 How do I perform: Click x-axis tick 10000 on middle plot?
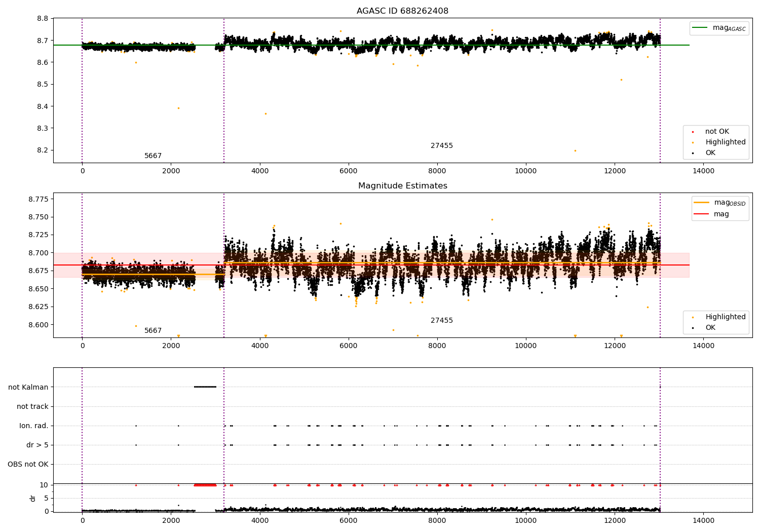[x=526, y=346]
